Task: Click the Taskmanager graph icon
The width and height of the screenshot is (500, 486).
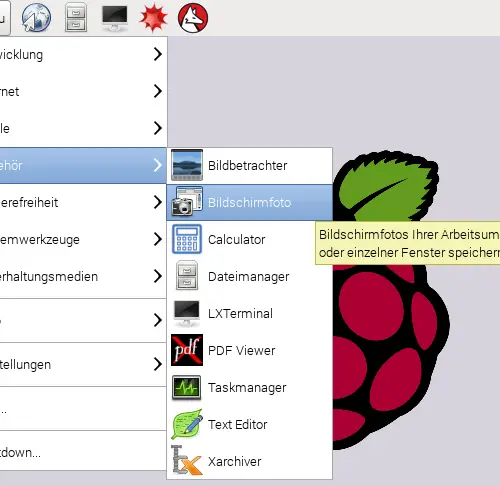Action: click(x=187, y=387)
